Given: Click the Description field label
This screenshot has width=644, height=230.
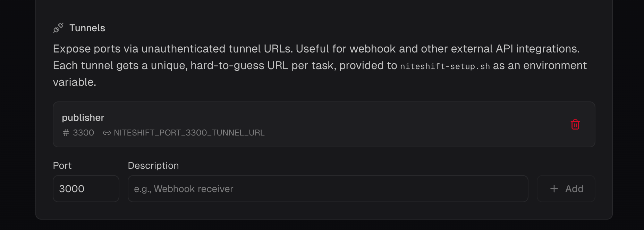Looking at the screenshot, I should [x=153, y=166].
